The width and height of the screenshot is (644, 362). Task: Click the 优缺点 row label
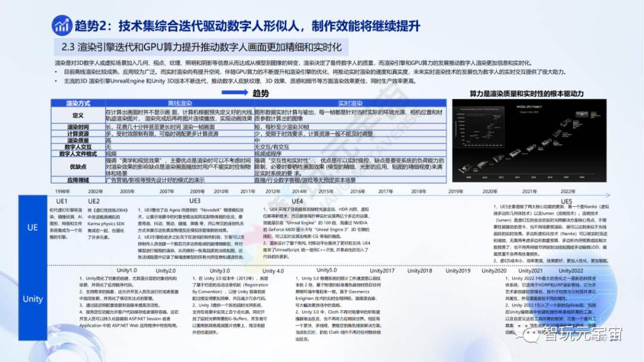coord(78,167)
